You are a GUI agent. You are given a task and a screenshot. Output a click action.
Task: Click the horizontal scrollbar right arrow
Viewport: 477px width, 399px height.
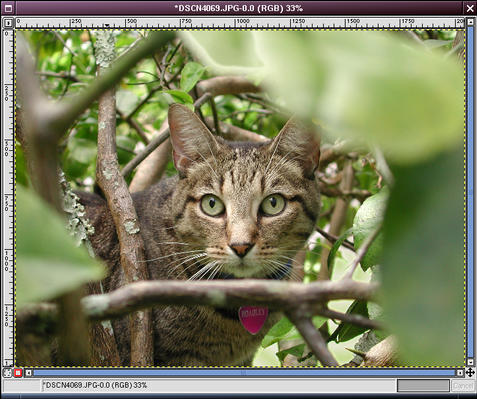[x=460, y=373]
